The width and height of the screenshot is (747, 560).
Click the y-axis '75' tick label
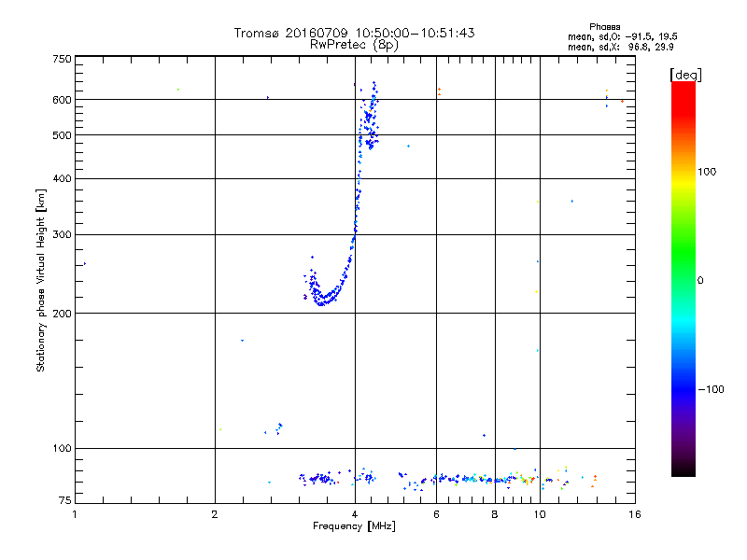(x=65, y=500)
